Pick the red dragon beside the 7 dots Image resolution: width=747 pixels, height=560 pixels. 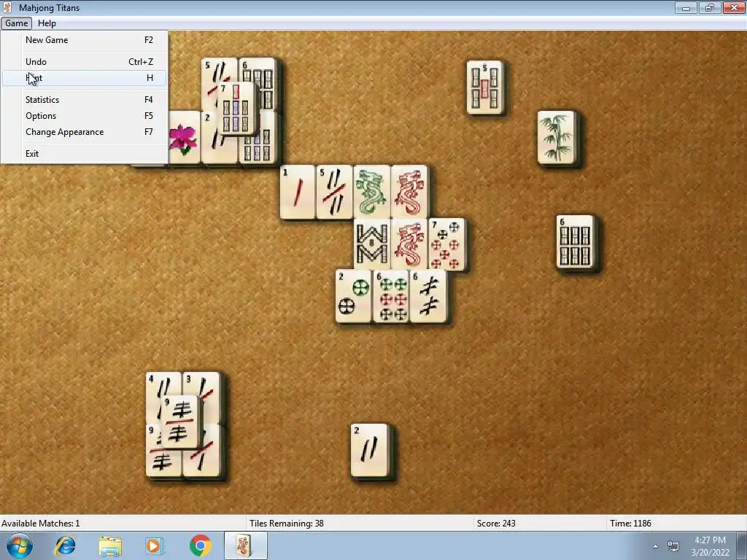click(409, 244)
